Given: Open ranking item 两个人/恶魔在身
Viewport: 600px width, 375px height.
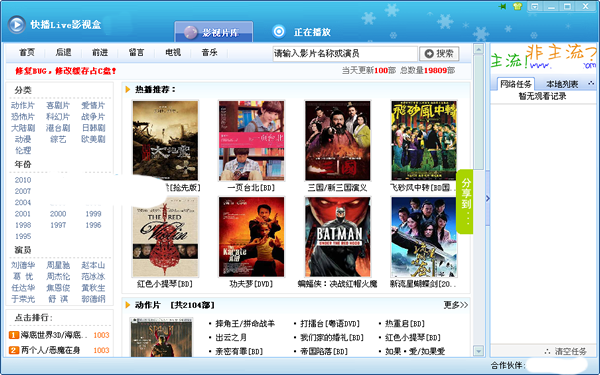Looking at the screenshot, I should pyautogui.click(x=50, y=350).
